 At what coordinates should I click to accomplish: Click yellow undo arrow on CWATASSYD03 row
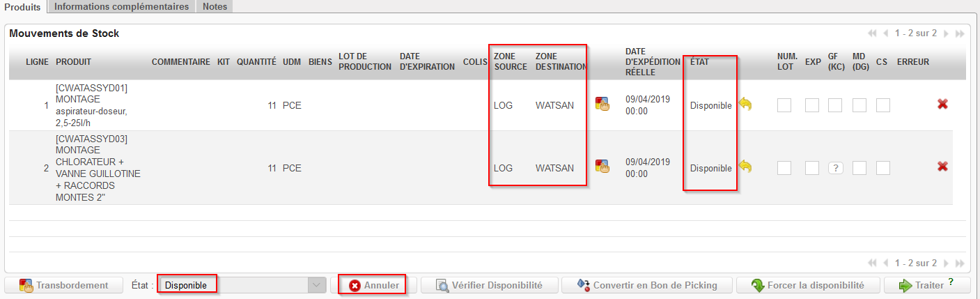745,166
